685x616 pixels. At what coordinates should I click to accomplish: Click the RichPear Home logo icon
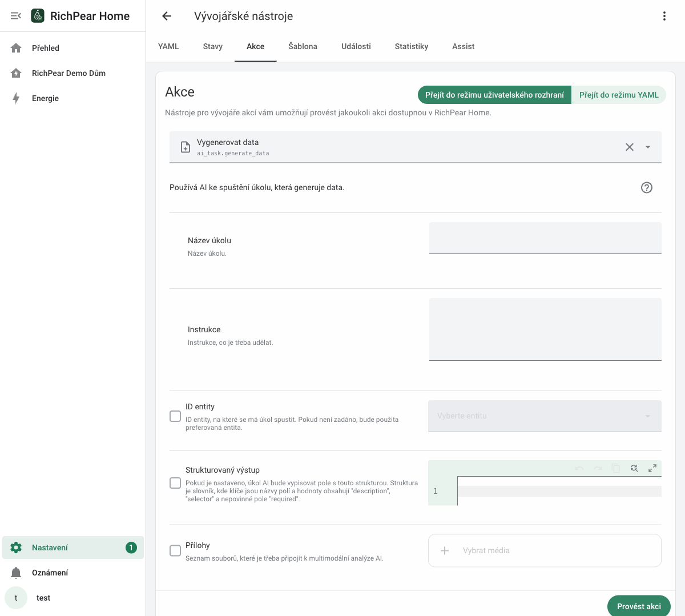pos(38,16)
